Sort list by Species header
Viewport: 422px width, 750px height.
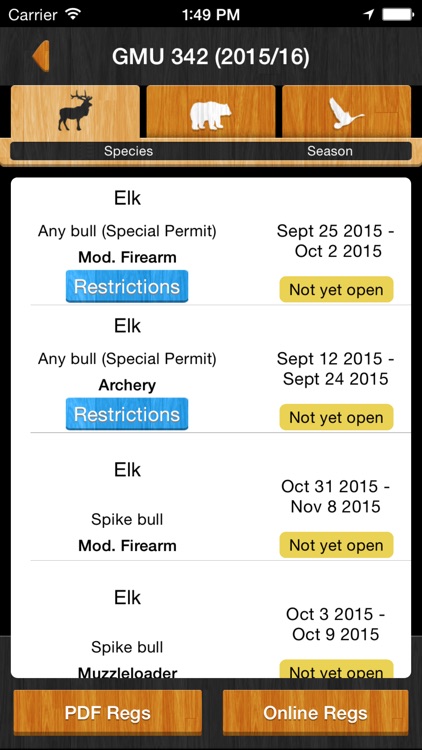pyautogui.click(x=128, y=151)
